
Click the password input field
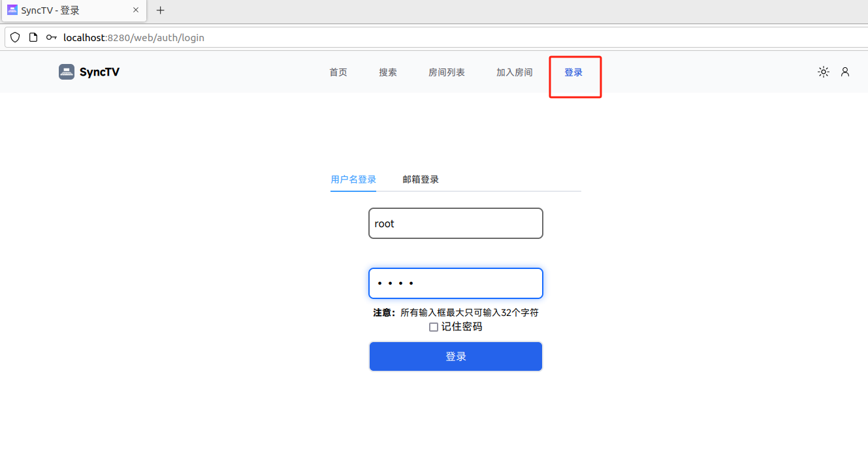(x=456, y=283)
